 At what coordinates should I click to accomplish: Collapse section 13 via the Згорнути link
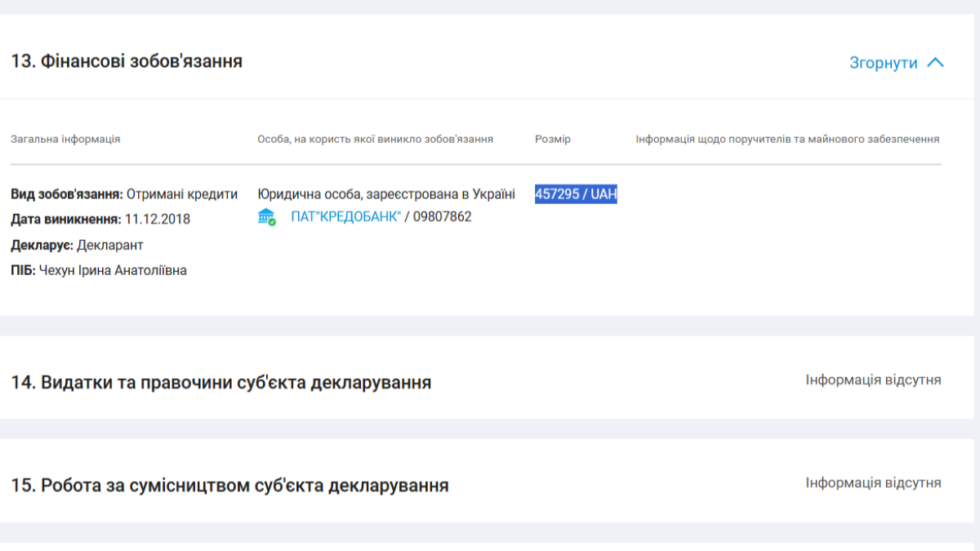point(883,63)
